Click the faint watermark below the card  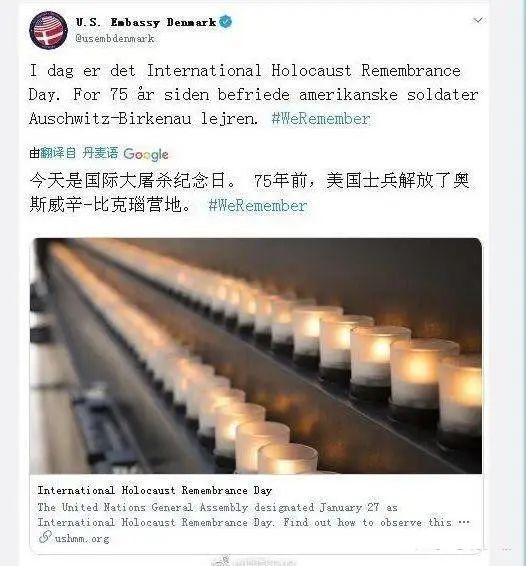click(x=253, y=561)
